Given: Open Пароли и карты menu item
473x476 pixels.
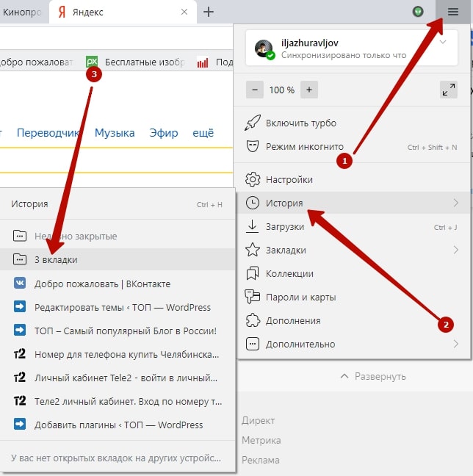Looking at the screenshot, I should coord(300,297).
